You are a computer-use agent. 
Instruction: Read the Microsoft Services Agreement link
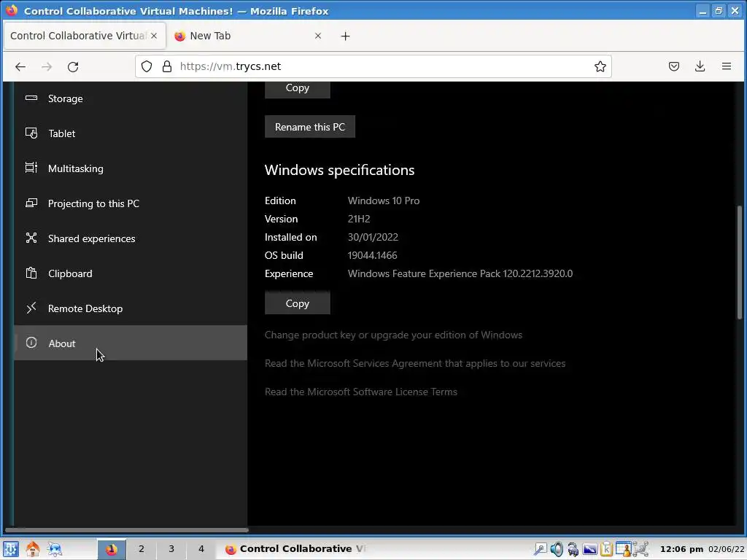pyautogui.click(x=415, y=363)
